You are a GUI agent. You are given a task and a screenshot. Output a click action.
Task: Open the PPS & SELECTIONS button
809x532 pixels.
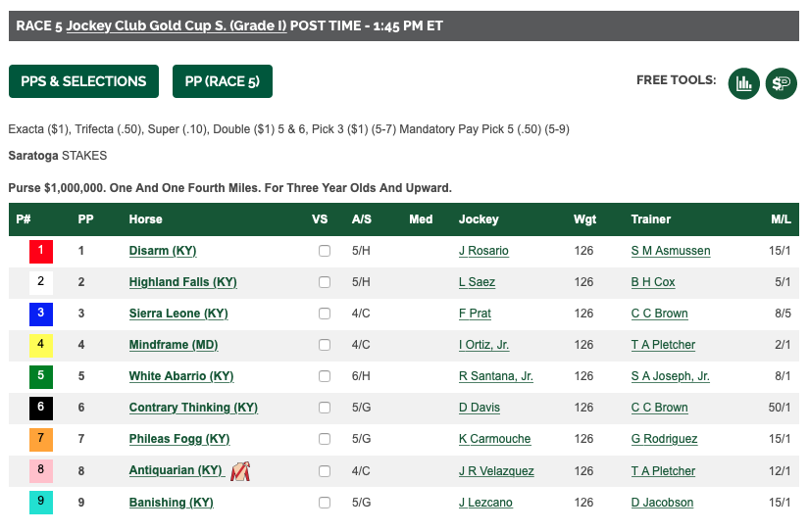point(83,81)
